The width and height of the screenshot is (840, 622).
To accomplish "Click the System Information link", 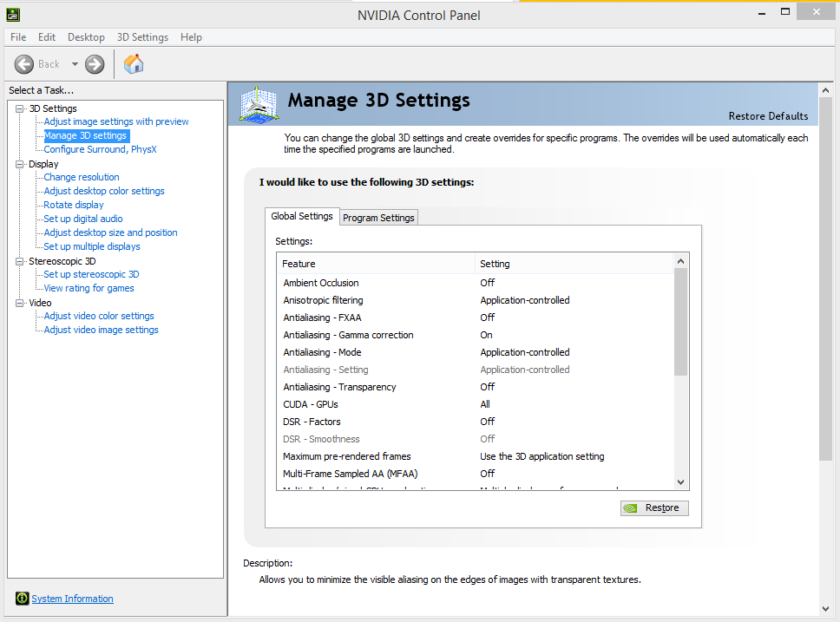I will point(72,599).
